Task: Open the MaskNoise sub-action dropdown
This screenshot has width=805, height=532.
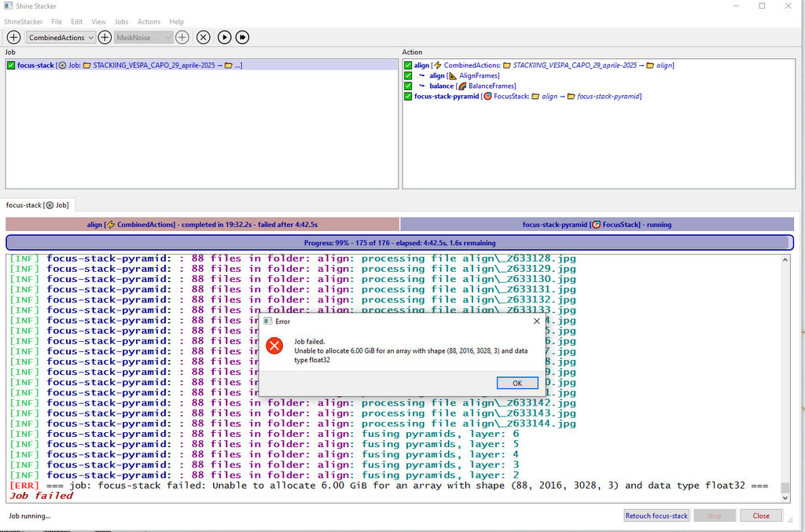Action: 144,37
